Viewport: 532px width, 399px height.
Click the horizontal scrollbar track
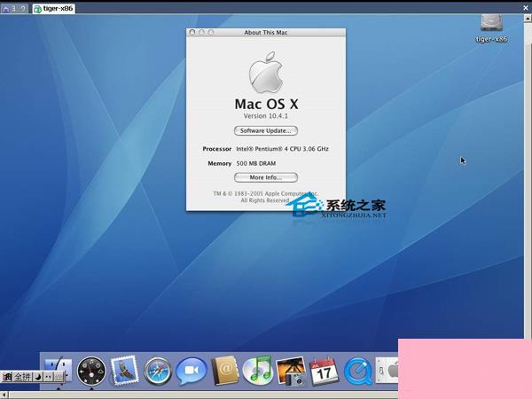204,395
